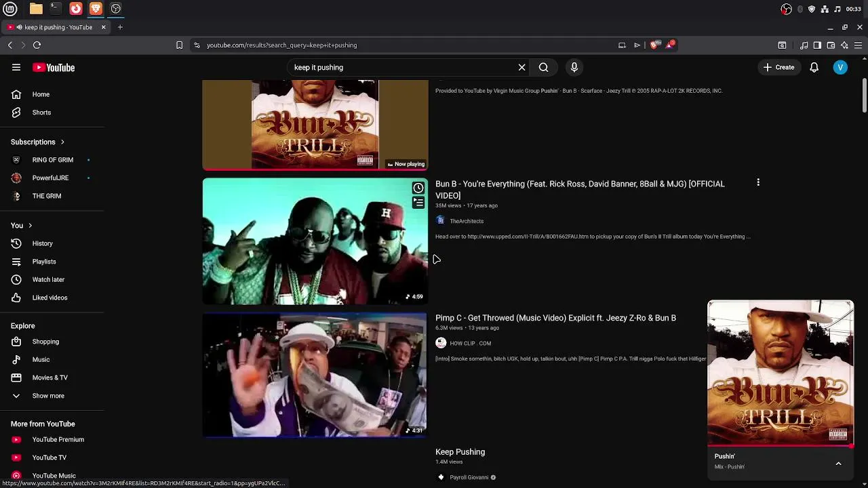The height and width of the screenshot is (488, 868).
Task: Open the Pimp C - Get Throwed title
Action: pos(555,318)
